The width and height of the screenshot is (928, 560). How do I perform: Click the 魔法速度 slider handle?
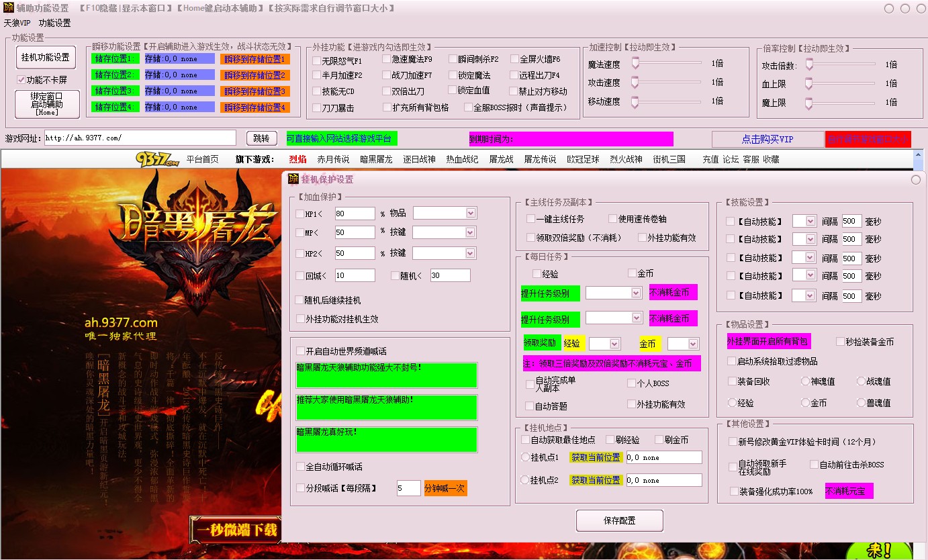click(x=635, y=64)
